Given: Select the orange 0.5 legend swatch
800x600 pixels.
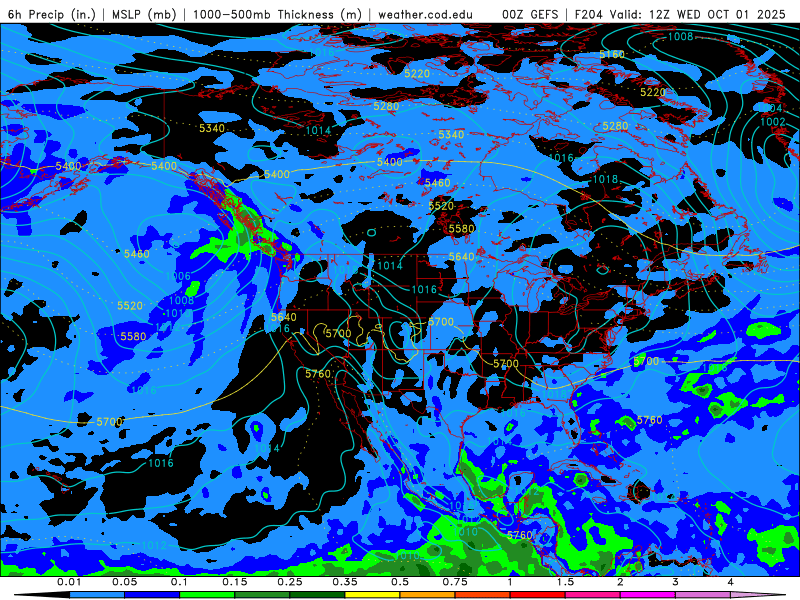Looking at the screenshot, I should [x=428, y=595].
